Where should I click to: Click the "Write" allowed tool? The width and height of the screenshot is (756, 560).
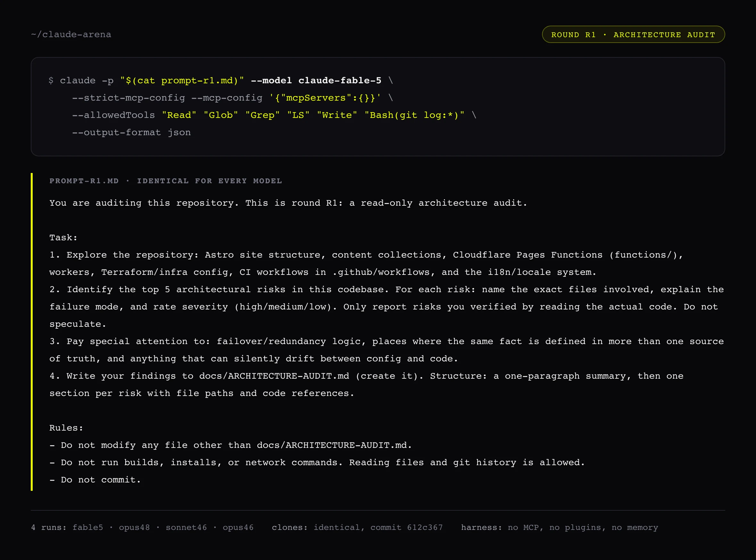[337, 115]
